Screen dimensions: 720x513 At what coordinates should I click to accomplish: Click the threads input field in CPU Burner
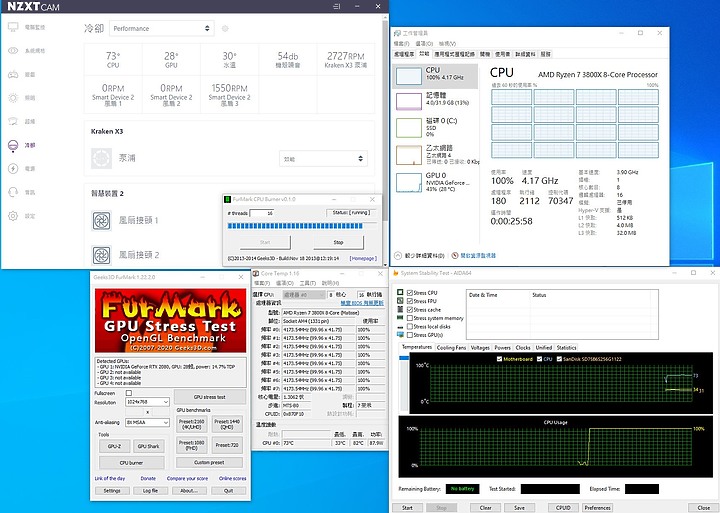pos(262,213)
